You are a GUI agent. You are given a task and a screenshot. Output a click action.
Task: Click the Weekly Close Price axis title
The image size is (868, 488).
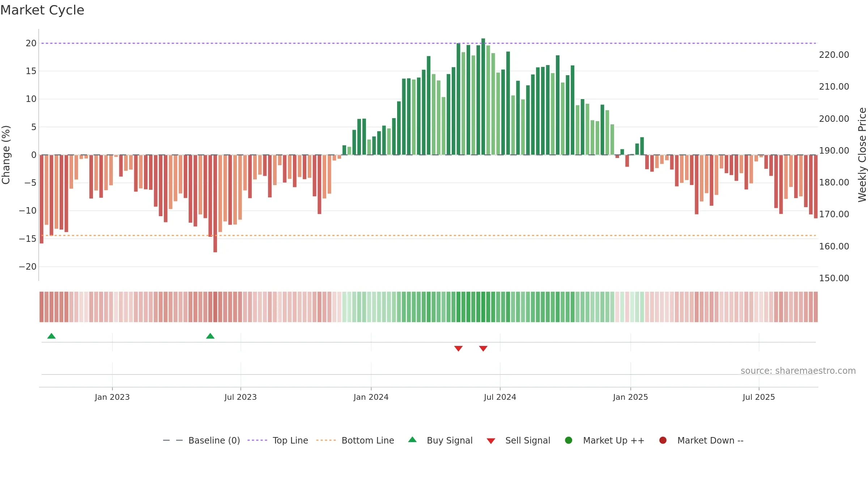pyautogui.click(x=862, y=155)
